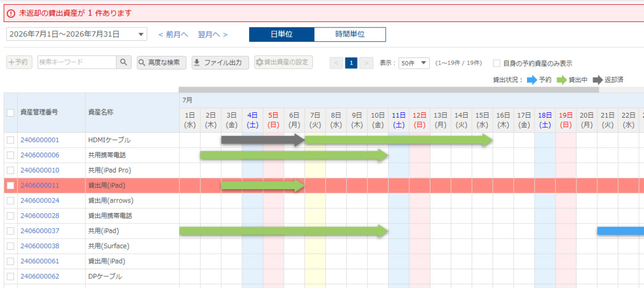The image size is (644, 288).
Task: Open asset link 2406000028
Action: click(x=40, y=215)
